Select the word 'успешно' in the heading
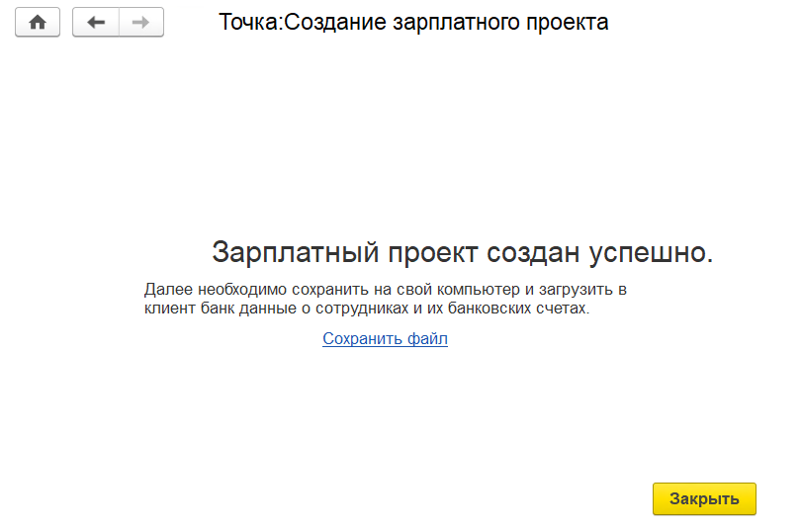 pyautogui.click(x=651, y=252)
